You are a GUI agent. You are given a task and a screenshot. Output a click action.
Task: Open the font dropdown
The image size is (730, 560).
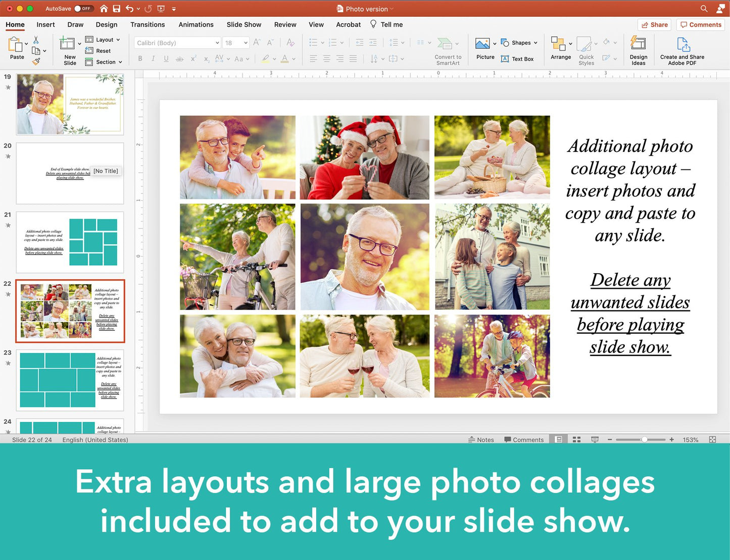[216, 42]
